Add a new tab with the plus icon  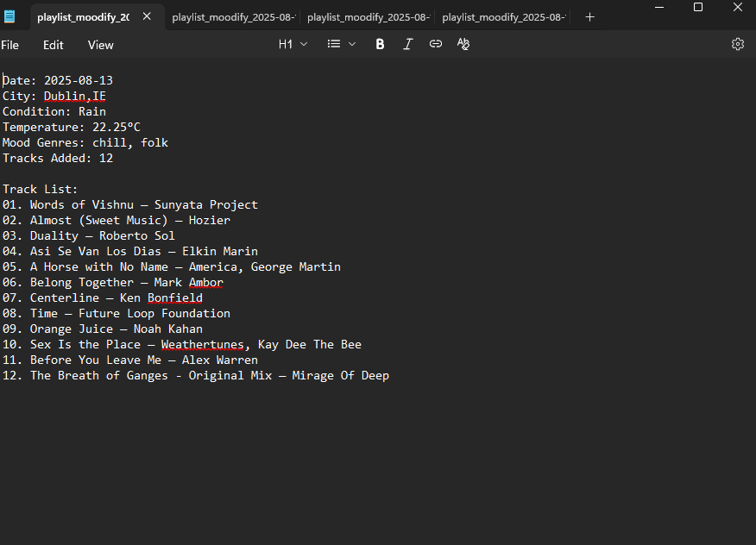pos(589,17)
